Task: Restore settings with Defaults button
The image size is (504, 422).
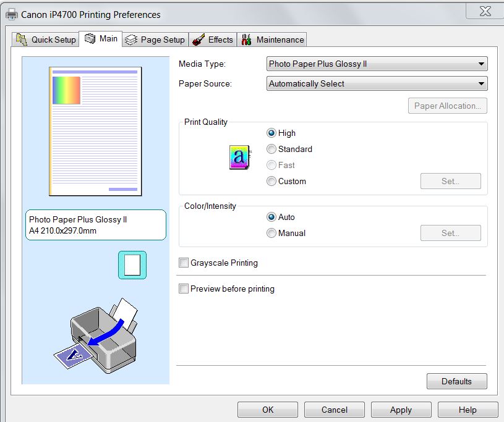Action: coord(457,382)
